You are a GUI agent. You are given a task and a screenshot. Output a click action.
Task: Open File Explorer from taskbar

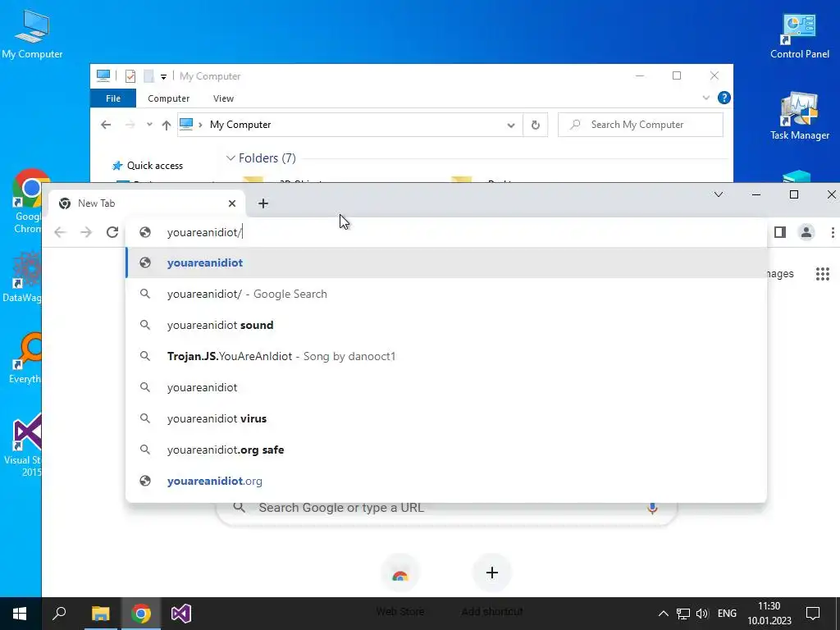100,614
